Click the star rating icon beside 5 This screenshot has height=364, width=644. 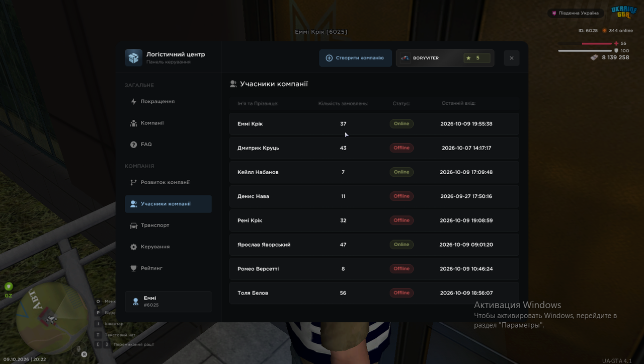pos(468,58)
